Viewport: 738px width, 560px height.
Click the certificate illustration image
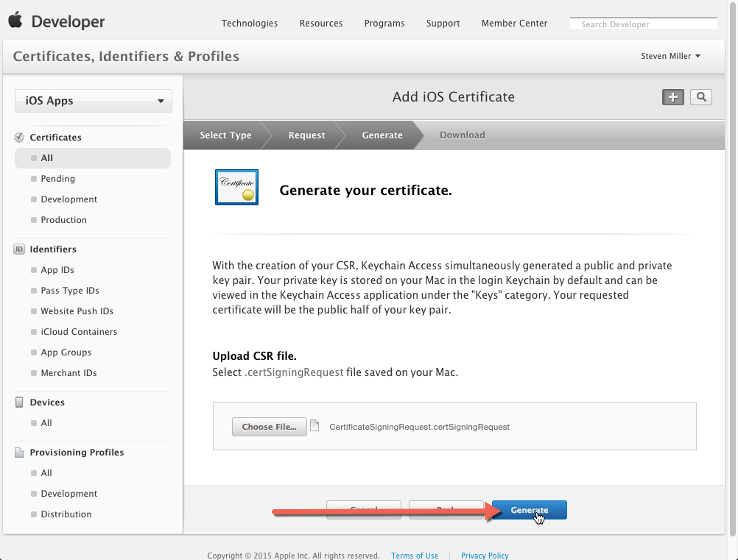(236, 187)
